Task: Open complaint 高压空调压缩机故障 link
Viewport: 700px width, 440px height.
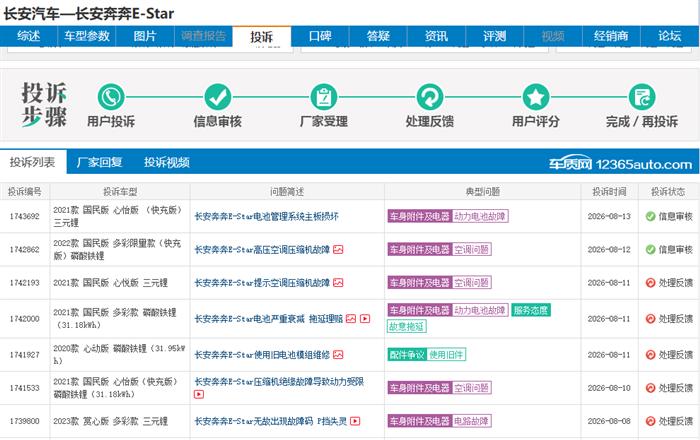Action: [x=262, y=249]
